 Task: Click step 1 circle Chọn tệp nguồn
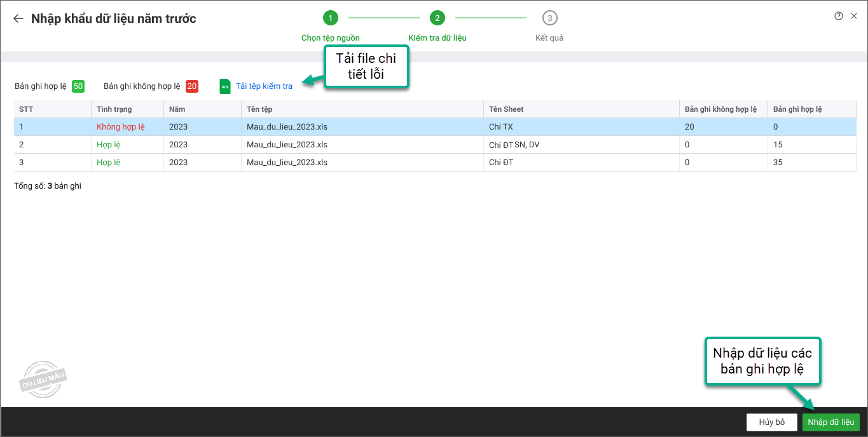[x=330, y=18]
